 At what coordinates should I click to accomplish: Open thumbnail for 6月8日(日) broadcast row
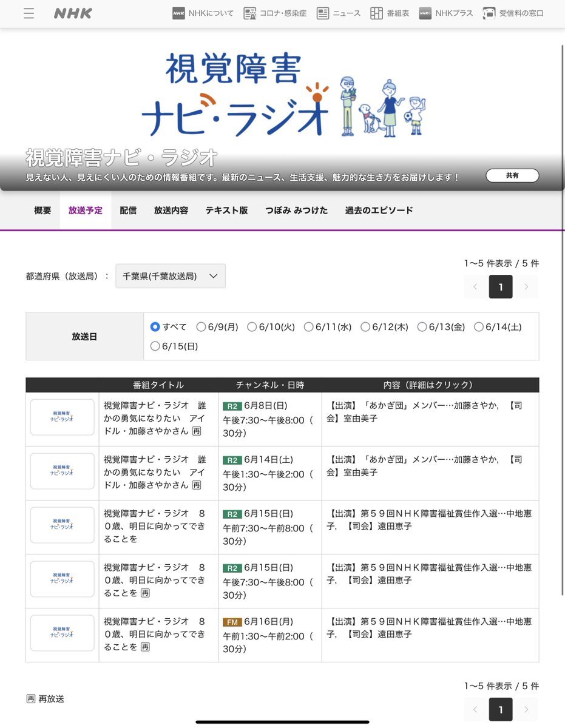pyautogui.click(x=63, y=417)
